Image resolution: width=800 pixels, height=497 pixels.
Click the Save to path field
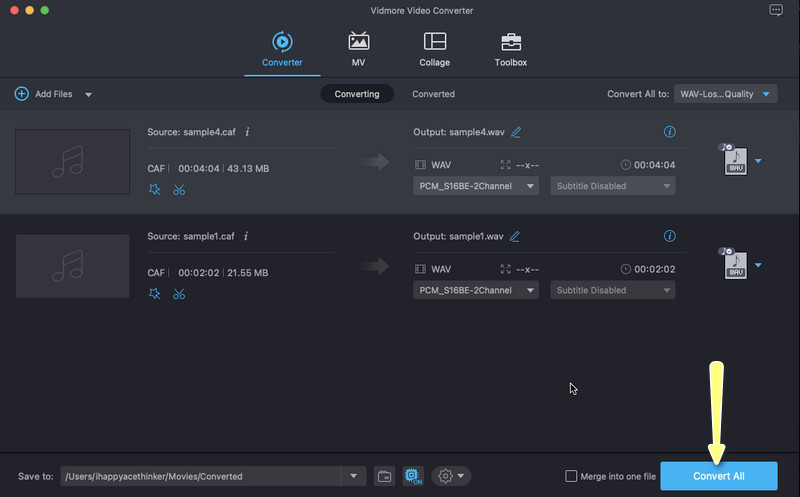pos(200,476)
